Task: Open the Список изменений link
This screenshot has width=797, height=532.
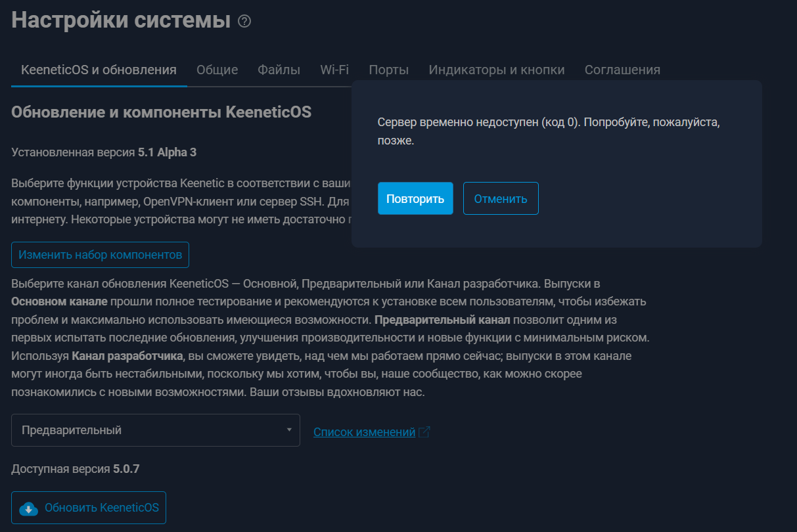Action: 364,432
